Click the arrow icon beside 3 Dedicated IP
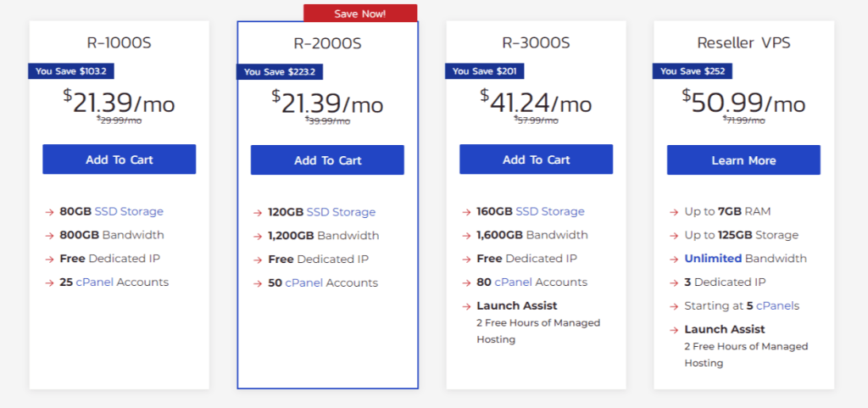This screenshot has height=408, width=868. (674, 282)
